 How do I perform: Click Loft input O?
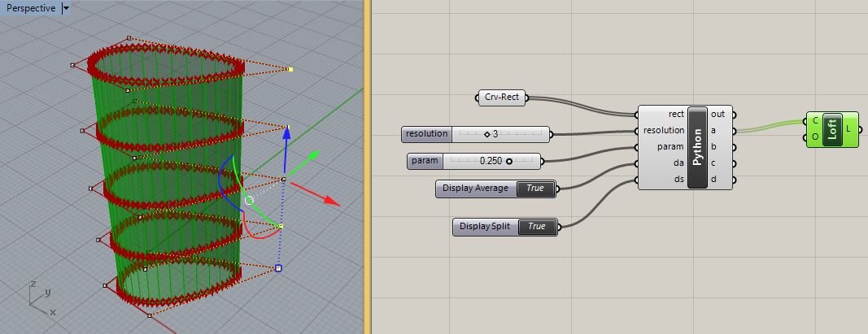click(815, 137)
